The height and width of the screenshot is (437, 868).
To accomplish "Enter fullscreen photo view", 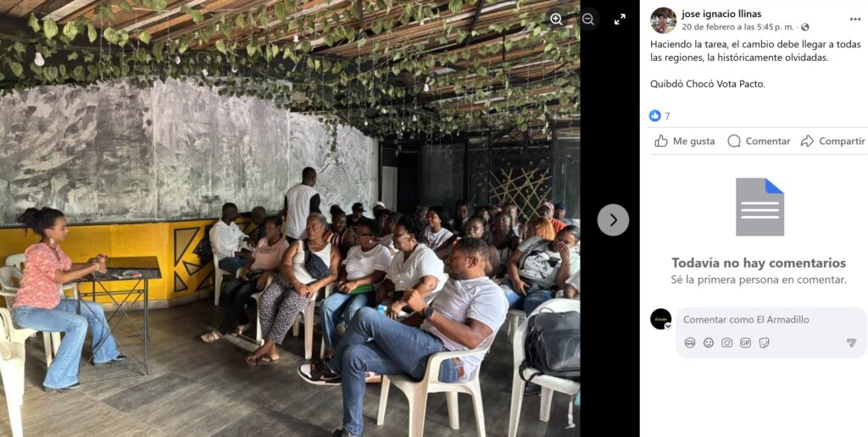I will coord(620,19).
